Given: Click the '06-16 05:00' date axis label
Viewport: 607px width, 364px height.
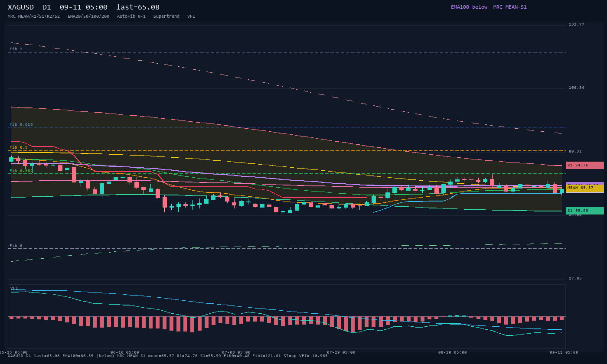Looking at the screenshot, I should pyautogui.click(x=125, y=352).
